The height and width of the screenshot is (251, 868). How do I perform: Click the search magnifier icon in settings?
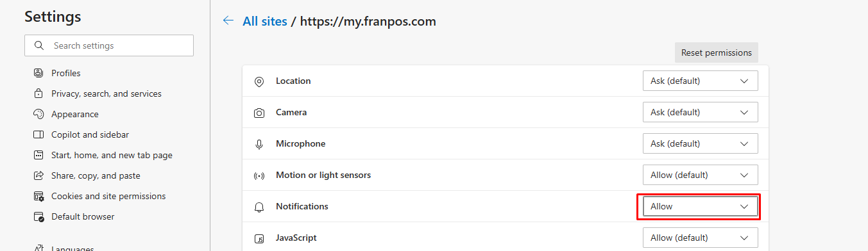[x=39, y=45]
